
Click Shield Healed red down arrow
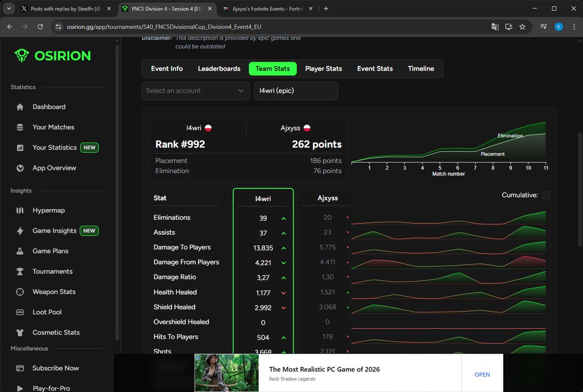283,308
